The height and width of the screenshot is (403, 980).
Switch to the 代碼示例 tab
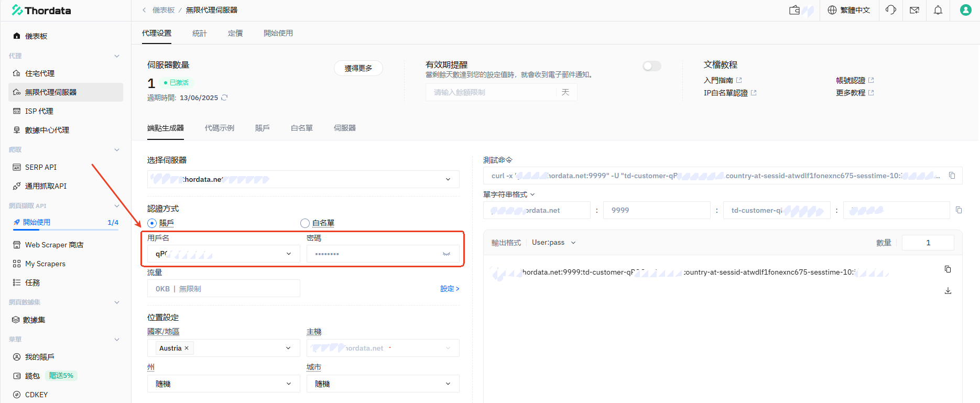click(x=219, y=128)
